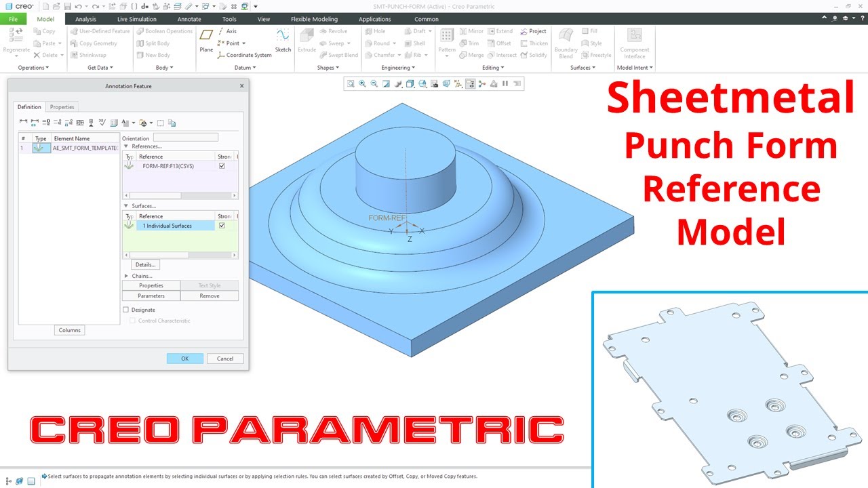Click the Parameters button
868x488 pixels.
coord(151,296)
